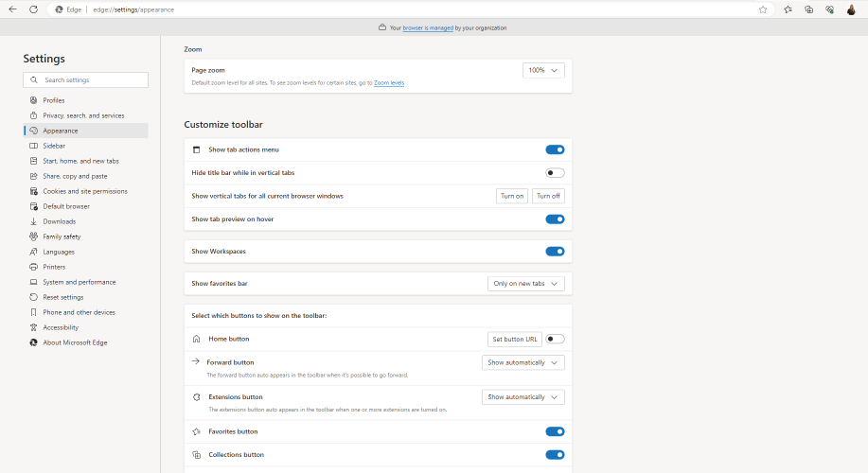The image size is (868, 473).
Task: Click the browser back arrow
Action: [12, 9]
